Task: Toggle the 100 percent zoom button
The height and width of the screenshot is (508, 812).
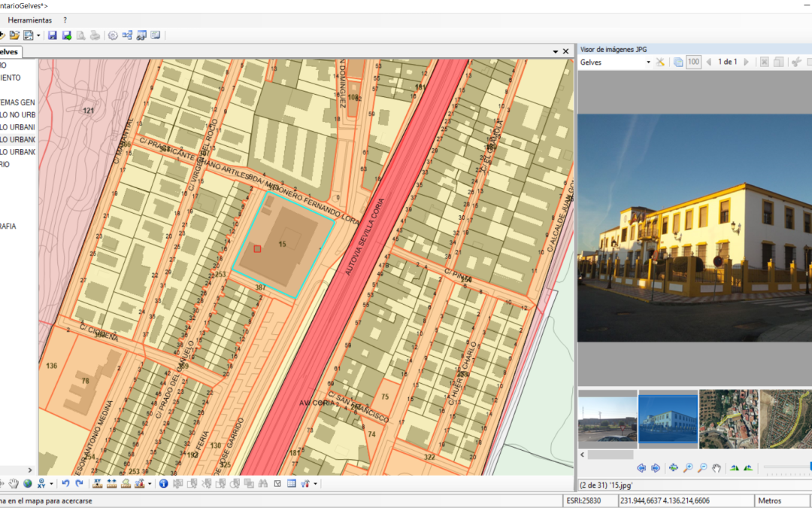Action: pyautogui.click(x=693, y=62)
